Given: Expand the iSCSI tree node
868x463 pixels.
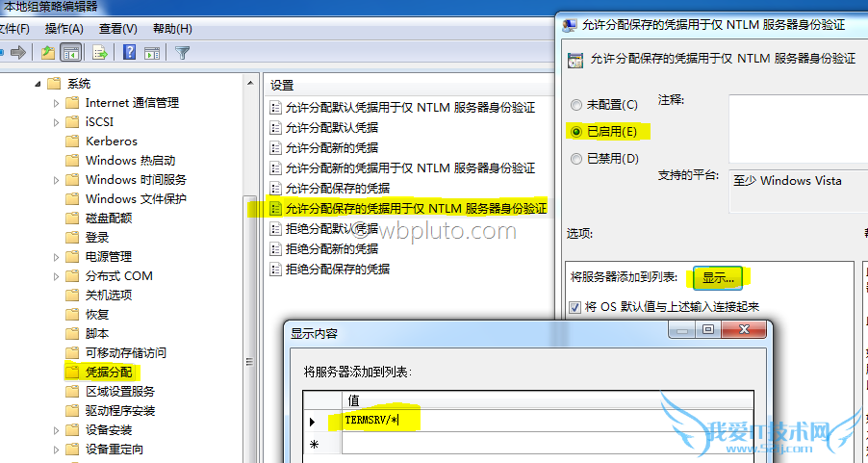Looking at the screenshot, I should click(x=56, y=122).
